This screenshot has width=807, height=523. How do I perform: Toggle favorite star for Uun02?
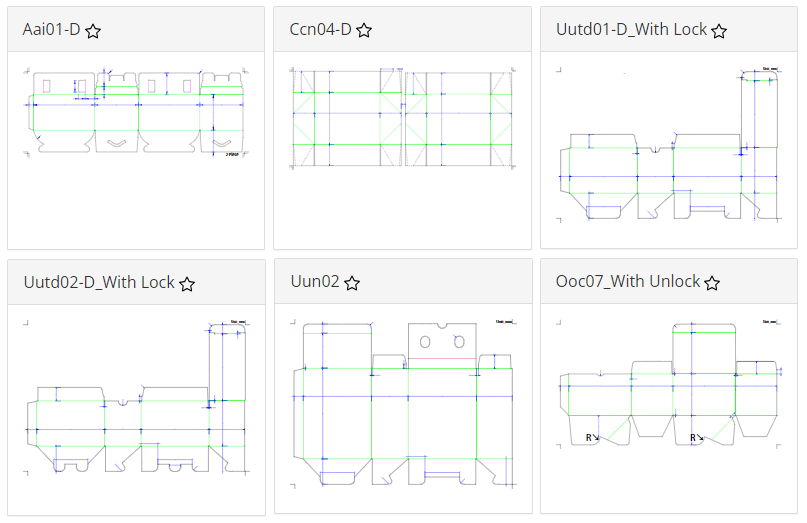[x=352, y=283]
